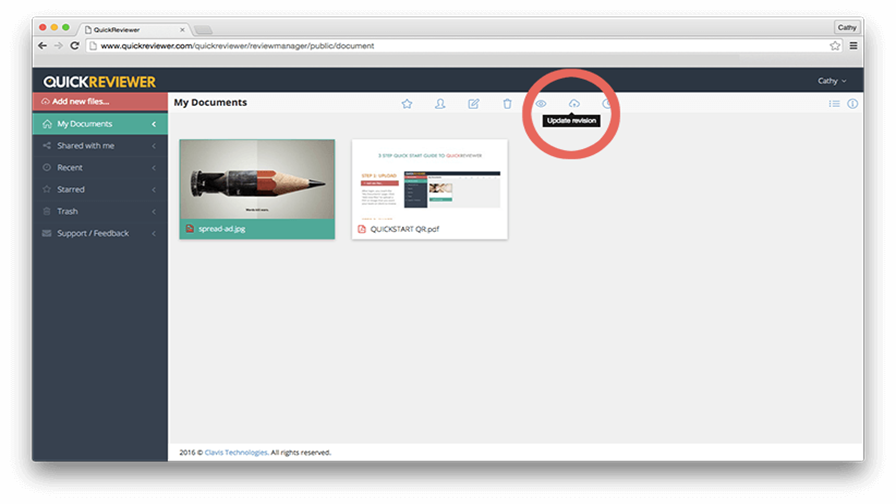Click the eye view icon in toolbar
This screenshot has height=504, width=896.
point(541,103)
